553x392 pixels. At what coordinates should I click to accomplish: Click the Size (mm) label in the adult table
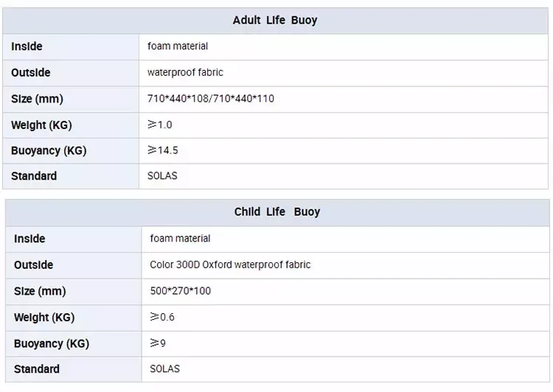(37, 98)
